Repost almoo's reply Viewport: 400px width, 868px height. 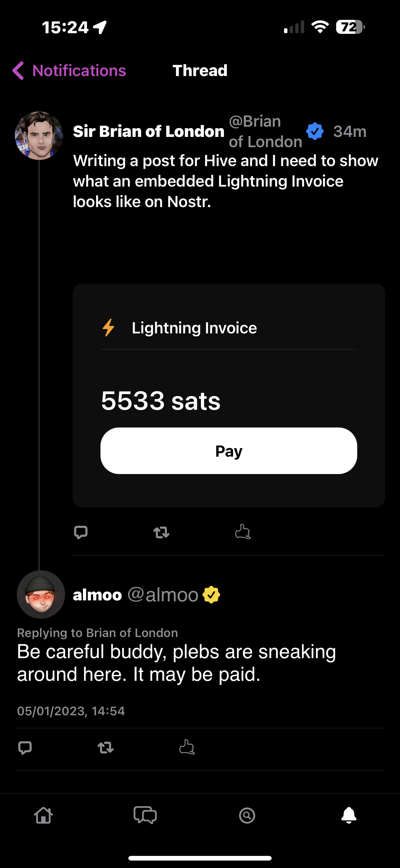coord(105,748)
